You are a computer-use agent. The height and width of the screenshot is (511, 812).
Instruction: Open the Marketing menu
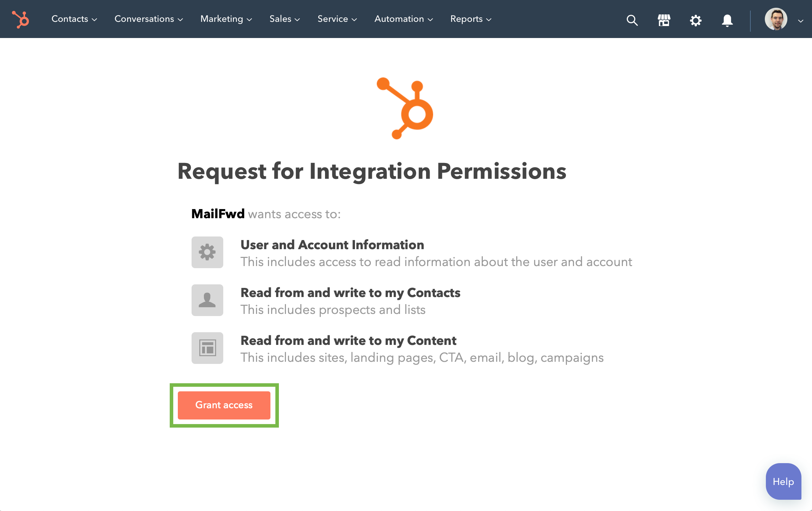click(x=226, y=19)
